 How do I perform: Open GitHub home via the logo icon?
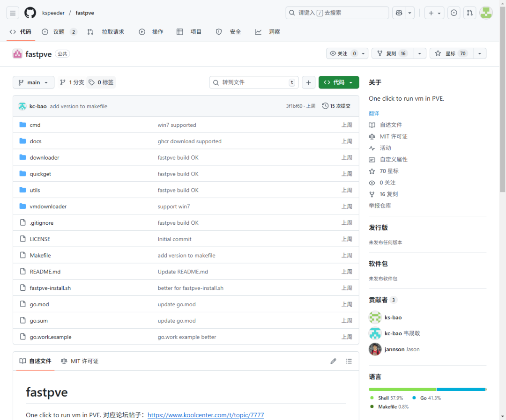pyautogui.click(x=30, y=13)
